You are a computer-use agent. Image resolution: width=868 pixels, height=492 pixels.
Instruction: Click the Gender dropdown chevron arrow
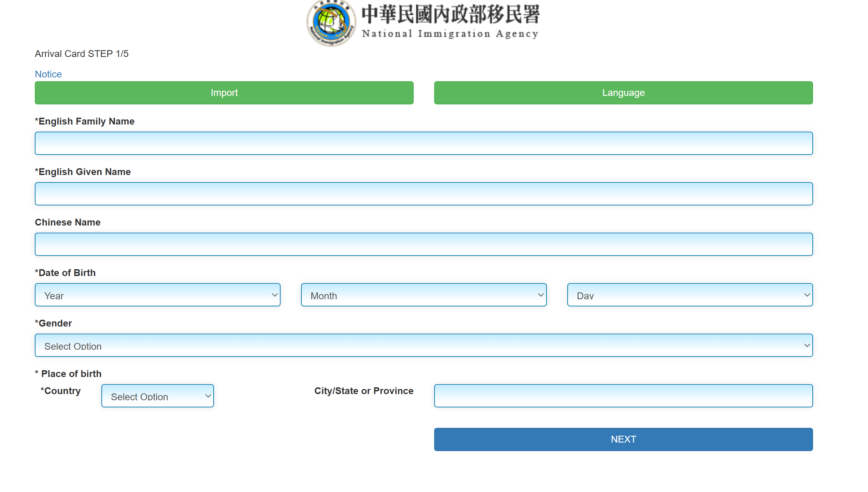click(x=807, y=345)
